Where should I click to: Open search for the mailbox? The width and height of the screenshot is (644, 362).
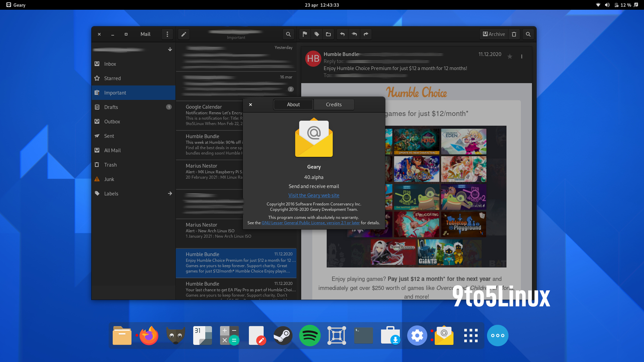(288, 34)
